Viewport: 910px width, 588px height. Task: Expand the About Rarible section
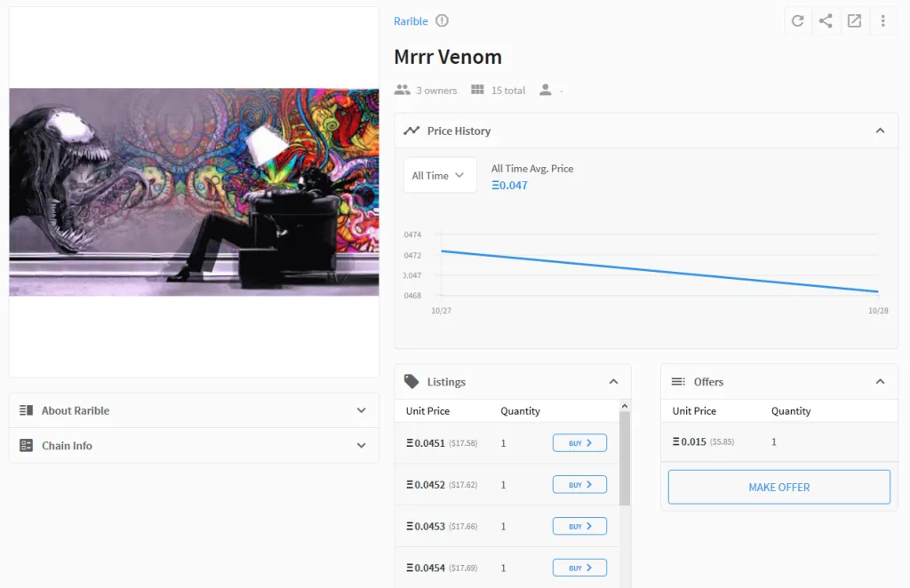[x=194, y=410]
